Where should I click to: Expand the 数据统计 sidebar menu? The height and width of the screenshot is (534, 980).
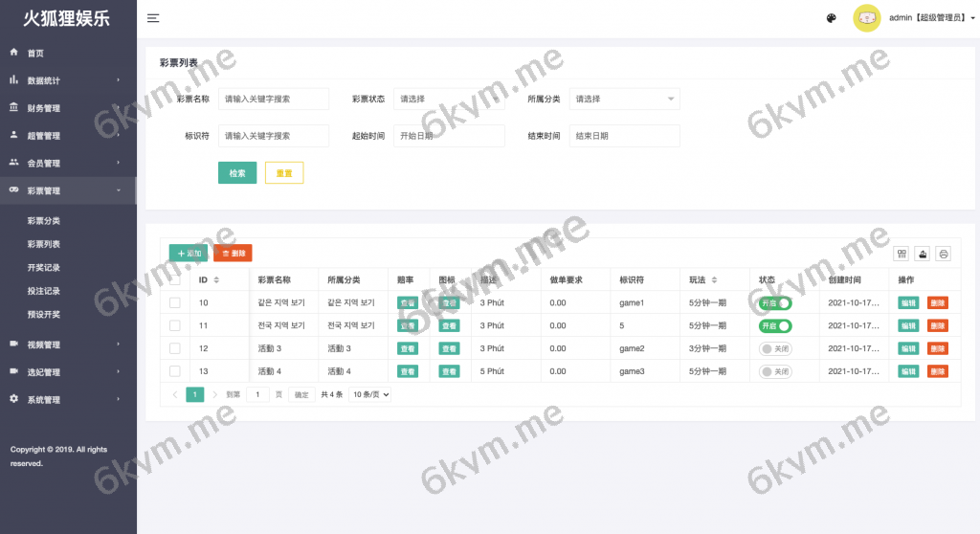[67, 80]
